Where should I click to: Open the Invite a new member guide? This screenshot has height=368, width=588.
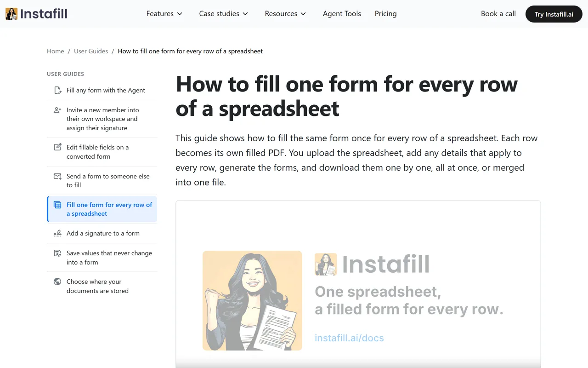point(102,119)
